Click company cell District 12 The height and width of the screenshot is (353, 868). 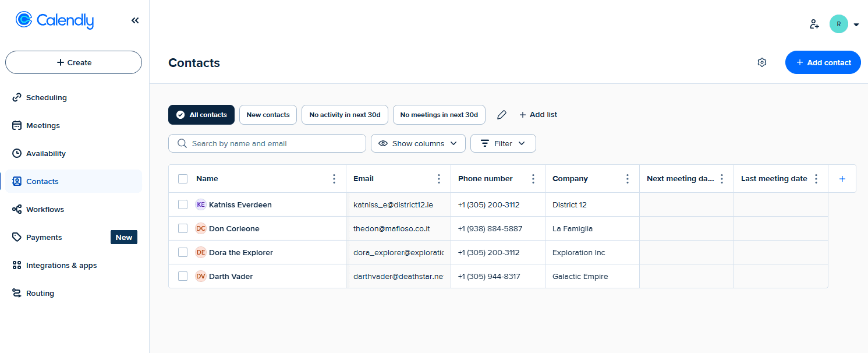592,204
